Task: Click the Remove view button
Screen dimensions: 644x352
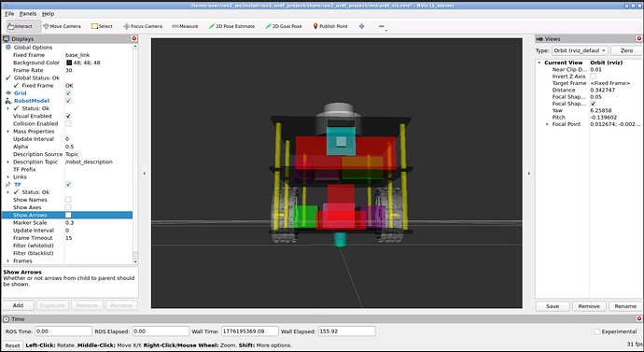Action: point(589,306)
